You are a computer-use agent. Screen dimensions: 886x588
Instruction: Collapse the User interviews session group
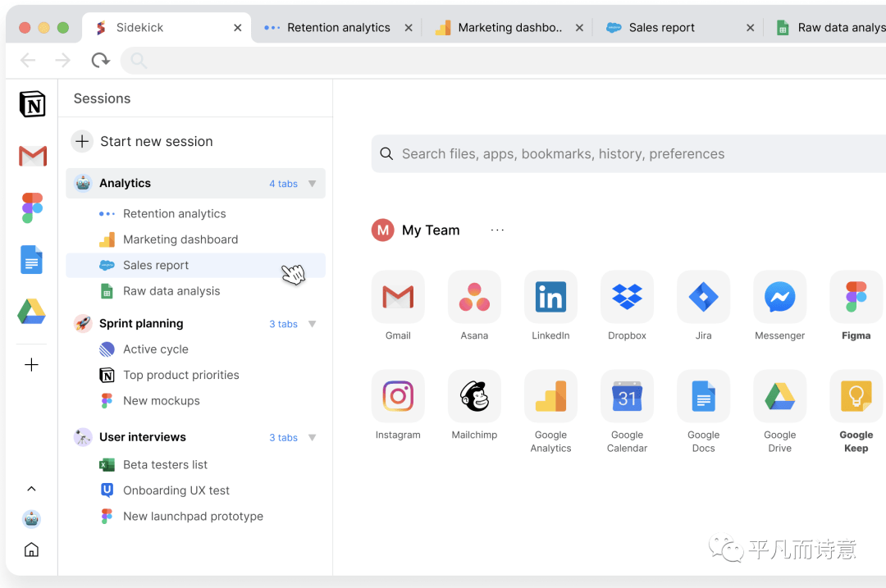tap(312, 438)
